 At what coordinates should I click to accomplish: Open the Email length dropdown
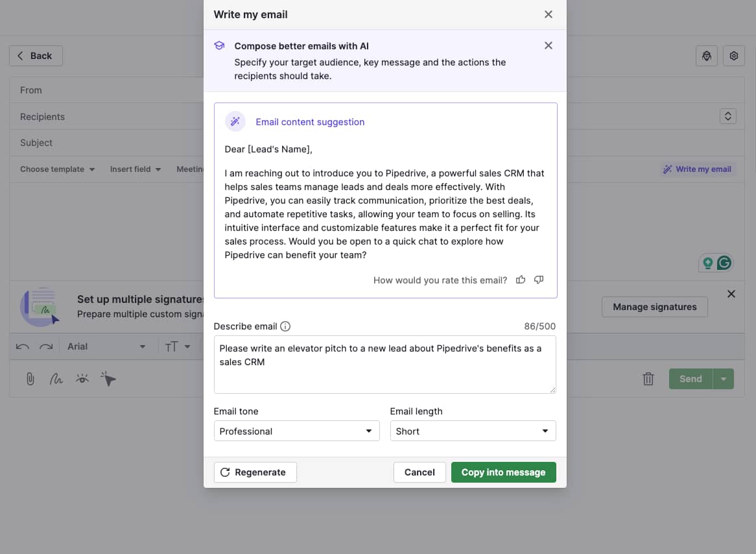tap(473, 431)
